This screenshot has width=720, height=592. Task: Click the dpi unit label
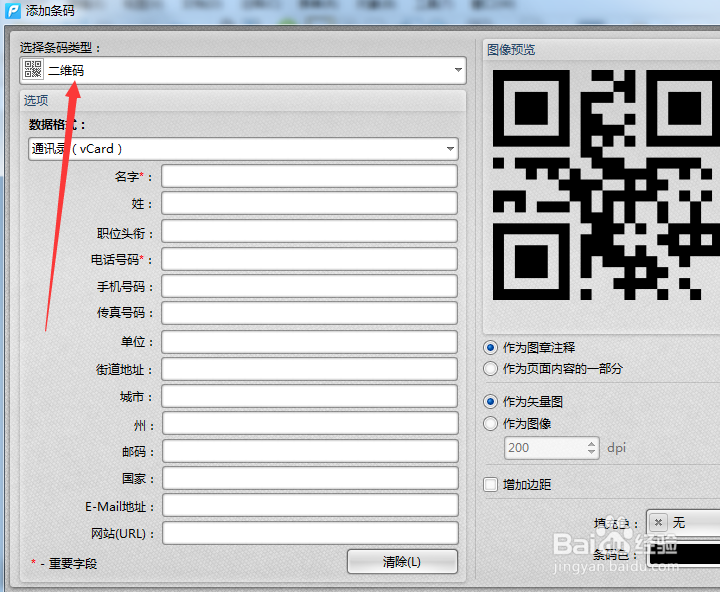point(616,448)
